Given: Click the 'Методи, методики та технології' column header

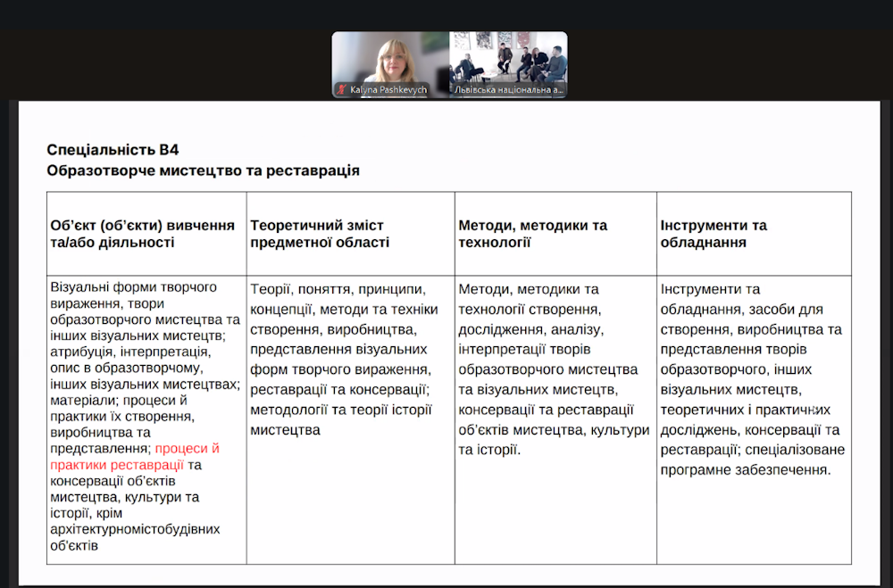Looking at the screenshot, I should (532, 234).
